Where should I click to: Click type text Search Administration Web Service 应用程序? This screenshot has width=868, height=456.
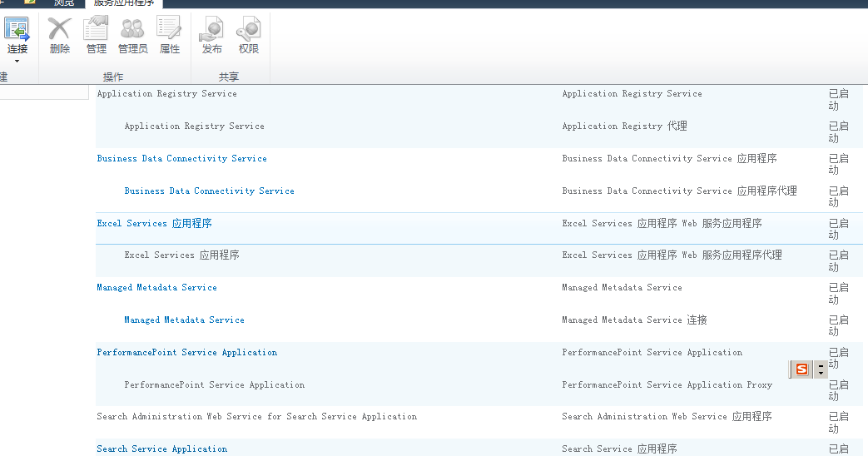[x=667, y=416]
